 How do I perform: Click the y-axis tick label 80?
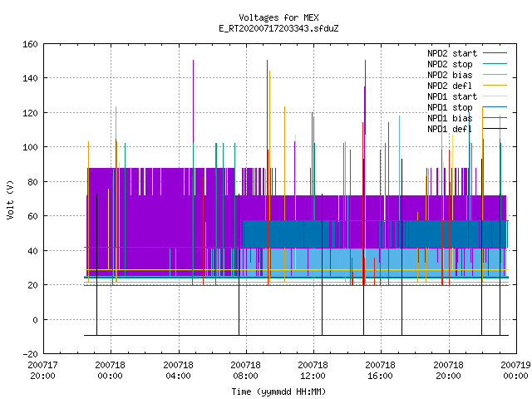tap(32, 182)
